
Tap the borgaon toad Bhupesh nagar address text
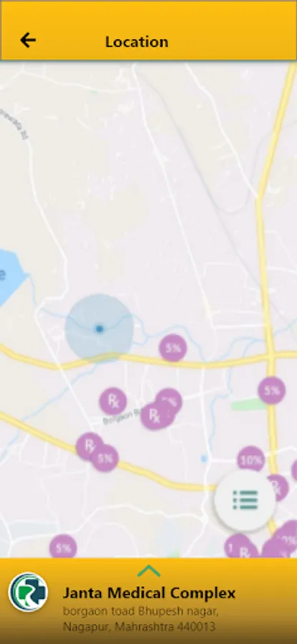tap(140, 612)
